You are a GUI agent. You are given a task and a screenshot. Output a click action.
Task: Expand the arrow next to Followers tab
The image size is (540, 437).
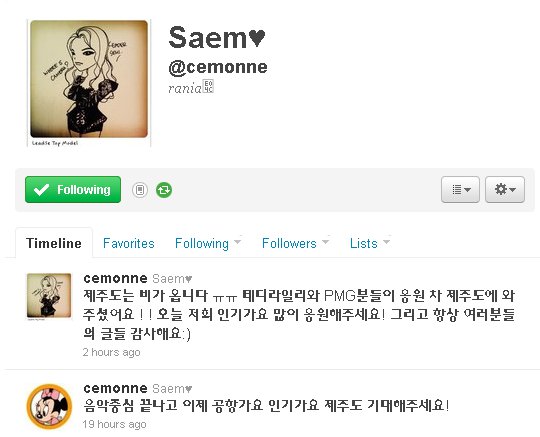(x=325, y=242)
